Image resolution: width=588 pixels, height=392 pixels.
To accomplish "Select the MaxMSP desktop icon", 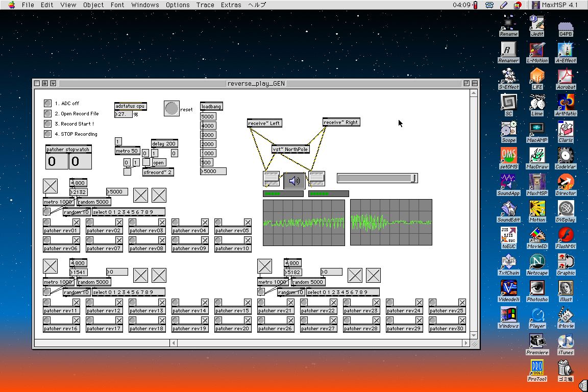I will (537, 185).
